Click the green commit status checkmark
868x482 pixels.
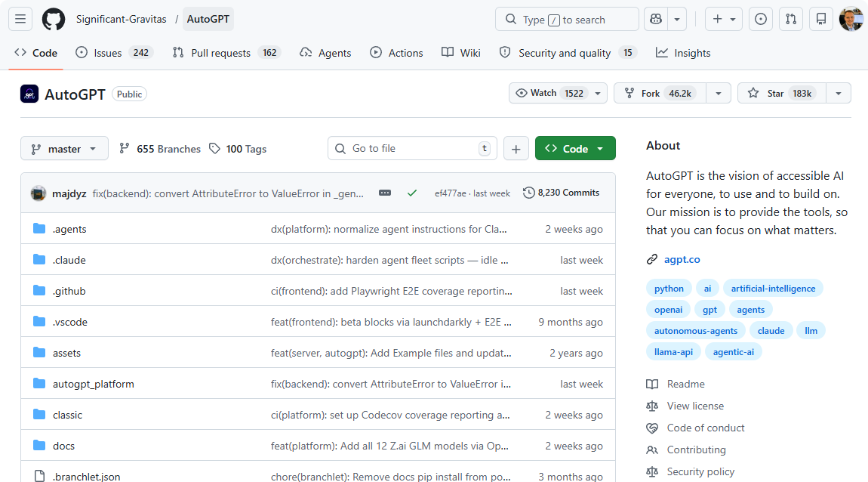412,193
